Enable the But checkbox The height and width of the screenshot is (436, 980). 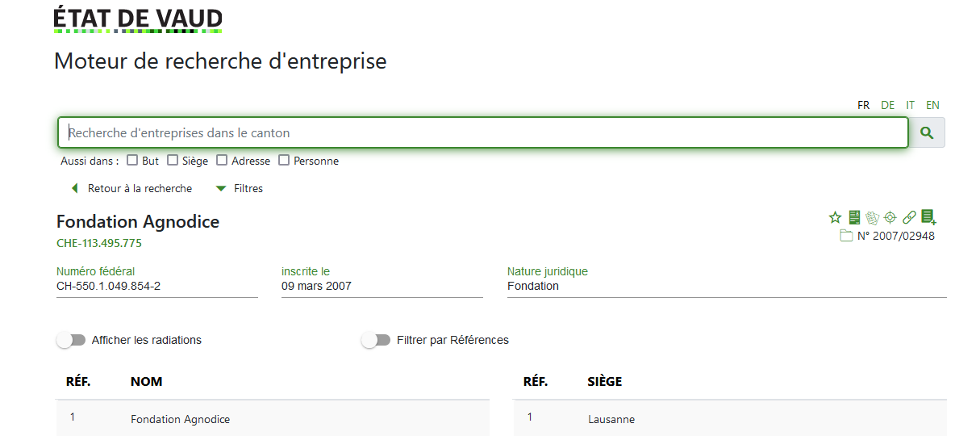(132, 160)
